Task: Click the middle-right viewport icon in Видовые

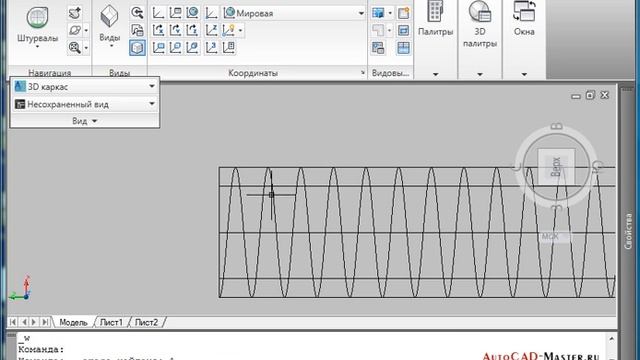Action: pyautogui.click(x=403, y=30)
